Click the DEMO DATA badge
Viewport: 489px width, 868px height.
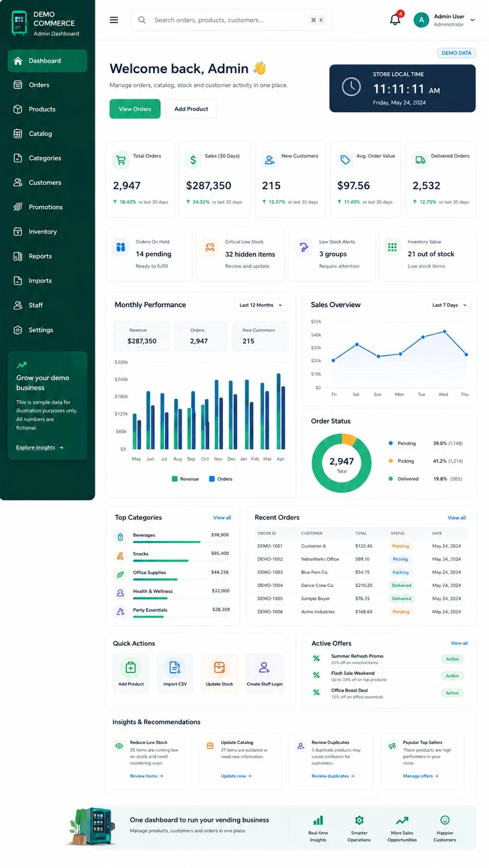(456, 53)
